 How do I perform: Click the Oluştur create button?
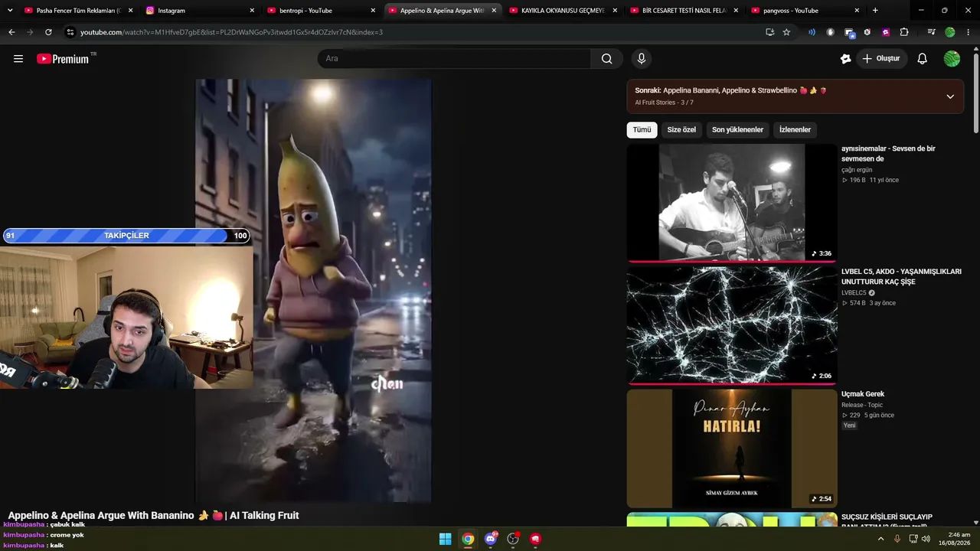(881, 59)
